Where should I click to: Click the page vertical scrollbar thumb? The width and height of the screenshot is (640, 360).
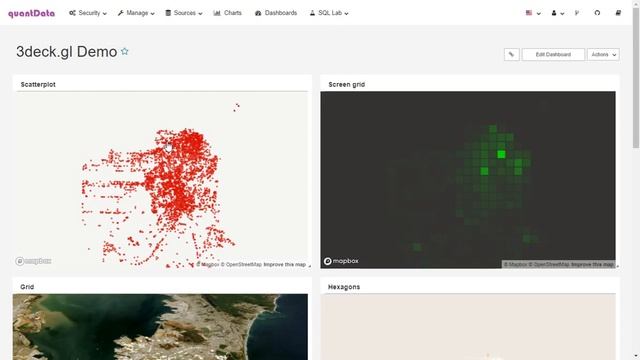coord(636,78)
